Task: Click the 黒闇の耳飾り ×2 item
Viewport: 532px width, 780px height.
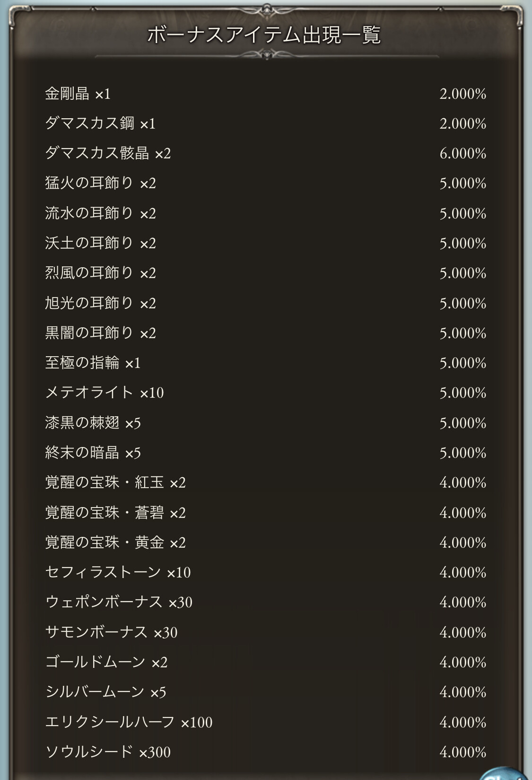Action: click(x=100, y=333)
